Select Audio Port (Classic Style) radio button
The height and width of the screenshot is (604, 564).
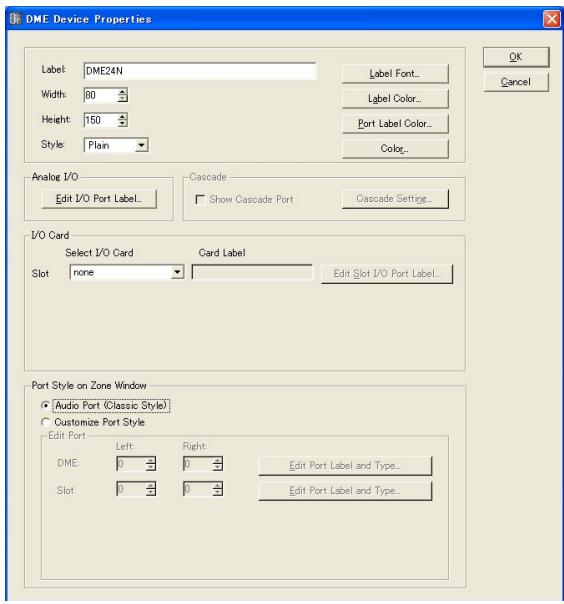click(x=45, y=406)
